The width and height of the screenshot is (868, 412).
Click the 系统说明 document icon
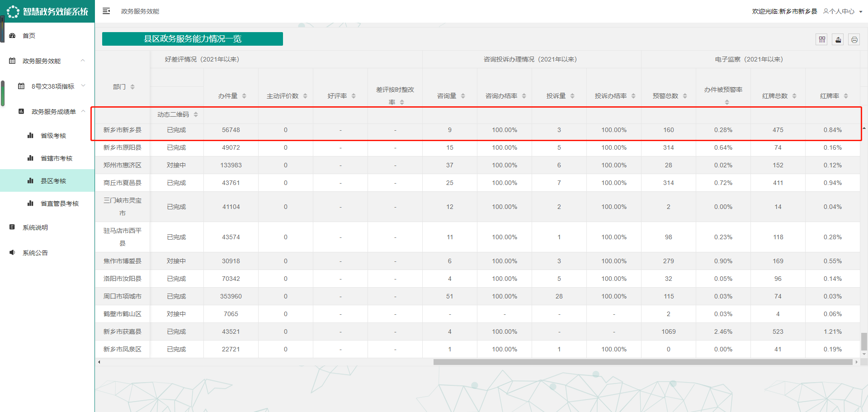tap(12, 227)
